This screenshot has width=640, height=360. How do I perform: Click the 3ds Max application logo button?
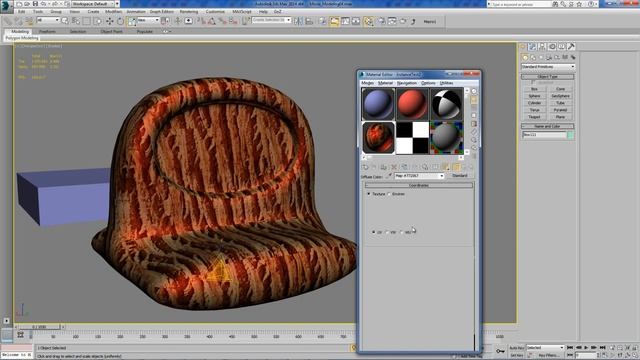(x=6, y=6)
